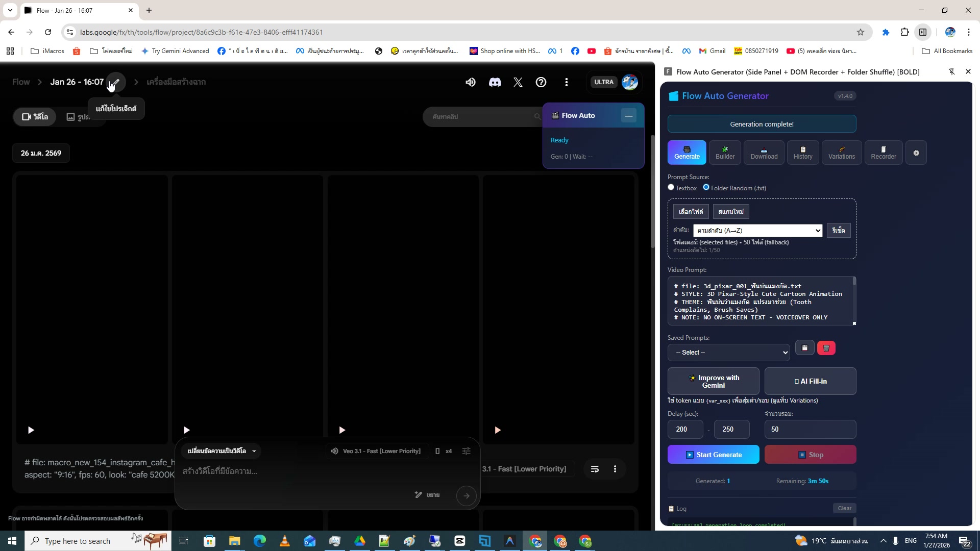This screenshot has width=980, height=551.
Task: Click the speaker volume icon in Flow header
Action: 470,82
